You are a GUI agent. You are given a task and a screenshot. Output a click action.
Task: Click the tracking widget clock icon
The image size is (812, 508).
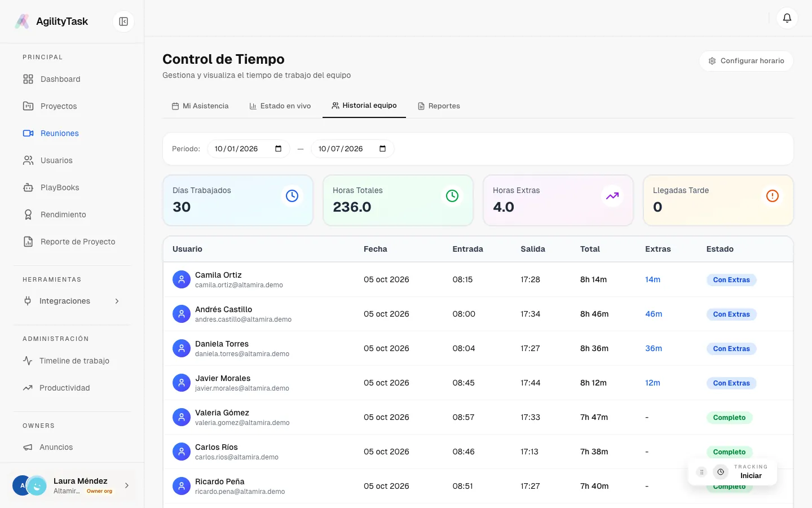tap(721, 472)
